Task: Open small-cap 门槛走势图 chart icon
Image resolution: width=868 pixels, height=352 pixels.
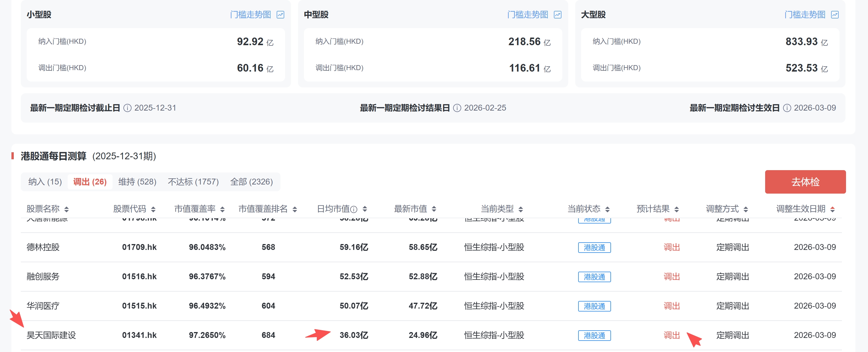Action: click(280, 15)
